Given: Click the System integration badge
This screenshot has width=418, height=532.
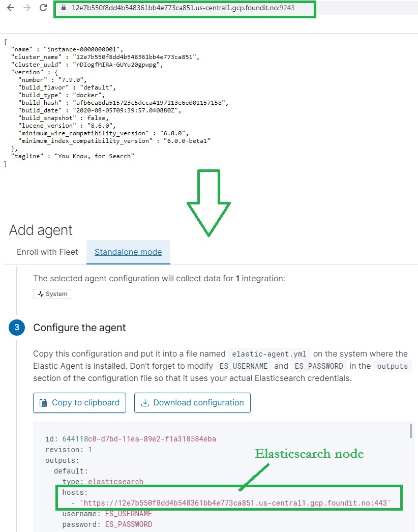Looking at the screenshot, I should pos(52,294).
